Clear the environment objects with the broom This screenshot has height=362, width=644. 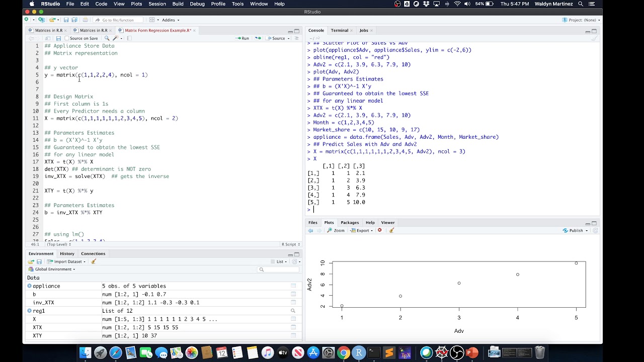(x=94, y=261)
